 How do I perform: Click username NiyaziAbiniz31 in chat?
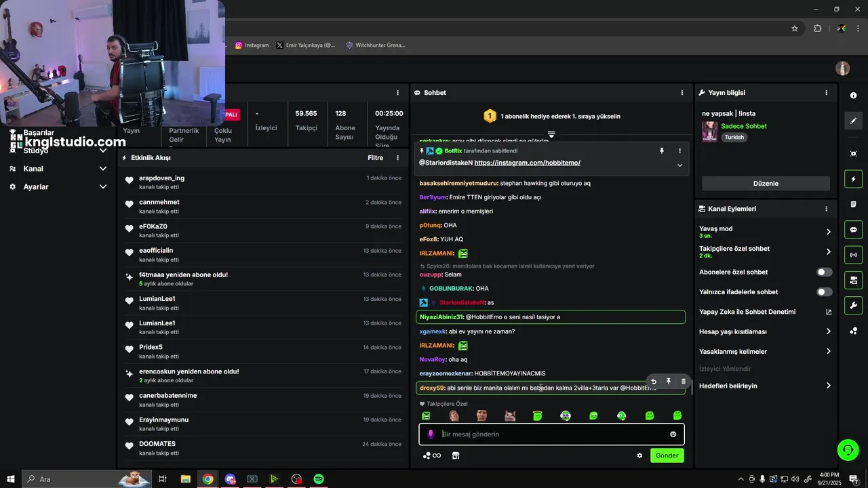pos(441,317)
